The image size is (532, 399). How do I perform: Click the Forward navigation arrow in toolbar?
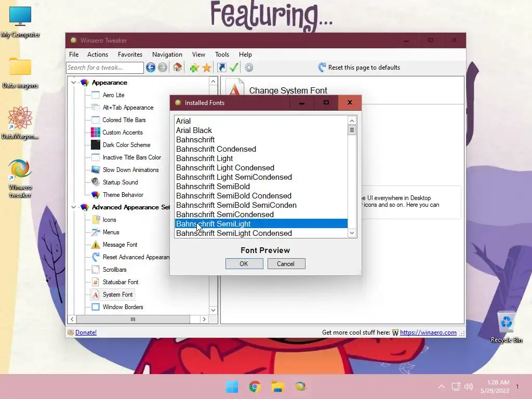(163, 68)
